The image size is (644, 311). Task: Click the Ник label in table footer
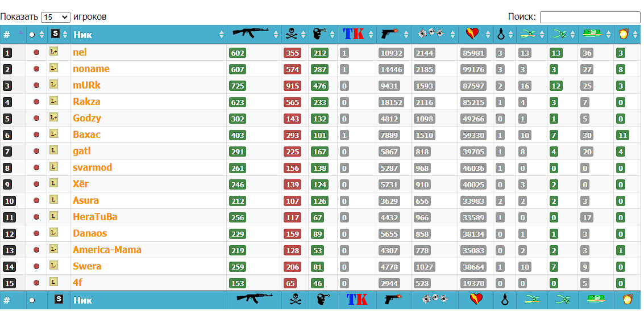(82, 300)
